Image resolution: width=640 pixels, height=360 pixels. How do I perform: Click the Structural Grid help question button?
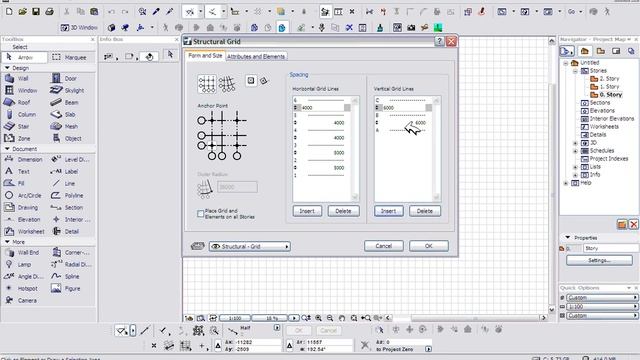coord(439,41)
